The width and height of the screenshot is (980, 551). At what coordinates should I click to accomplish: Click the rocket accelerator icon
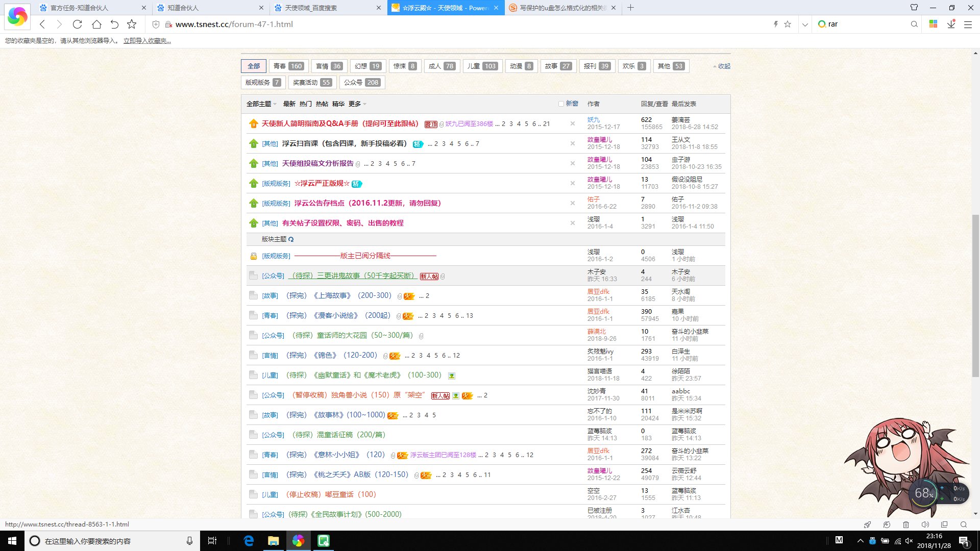point(867,524)
